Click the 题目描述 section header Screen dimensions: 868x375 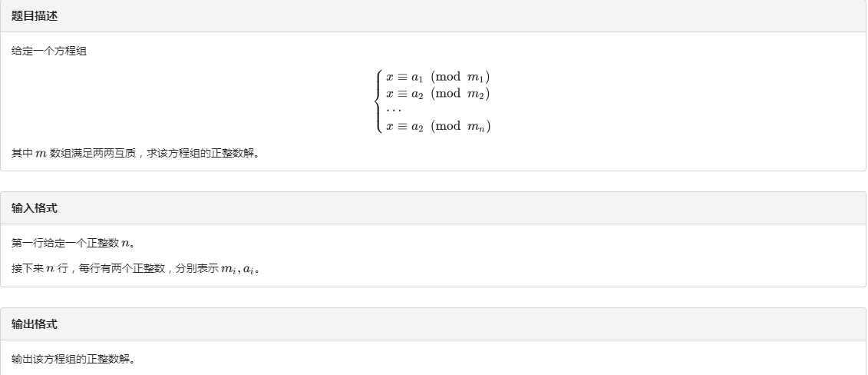pyautogui.click(x=35, y=15)
